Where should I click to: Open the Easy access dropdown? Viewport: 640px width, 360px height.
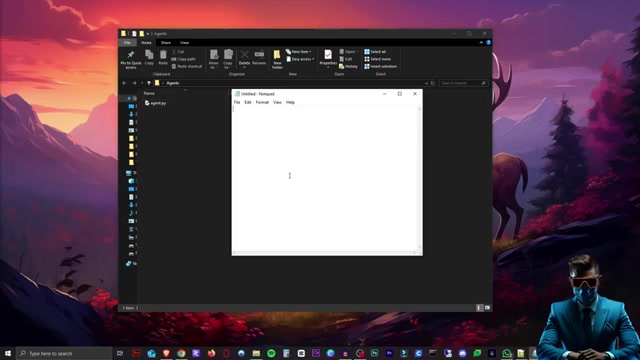[x=300, y=59]
